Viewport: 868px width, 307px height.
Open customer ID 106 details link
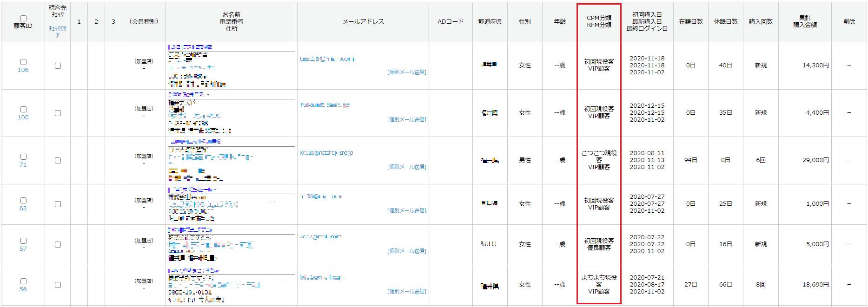click(x=23, y=70)
